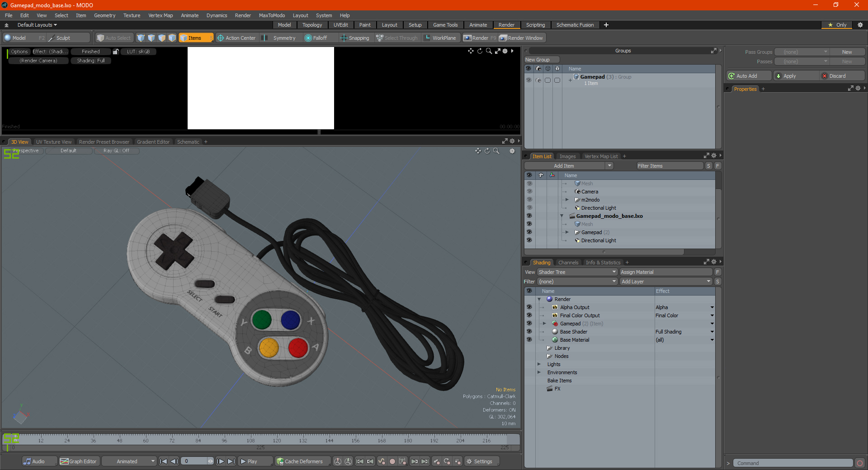Switch to the UVEdit layout tab

[x=340, y=25]
